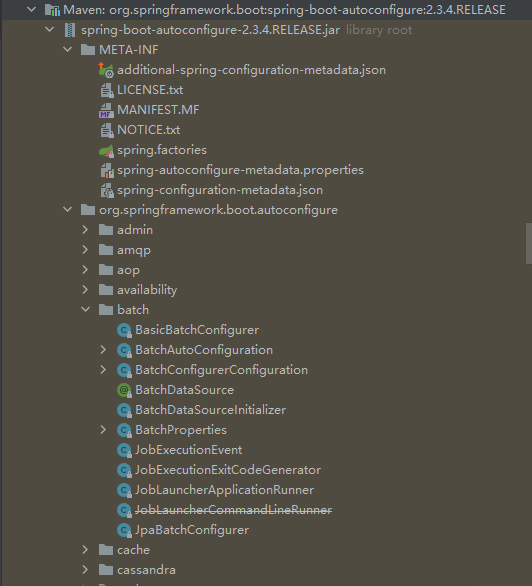Screen dimensions: 532x586
Task: Collapse the org.springframework.boot.autoconfigure package
Action: click(68, 209)
